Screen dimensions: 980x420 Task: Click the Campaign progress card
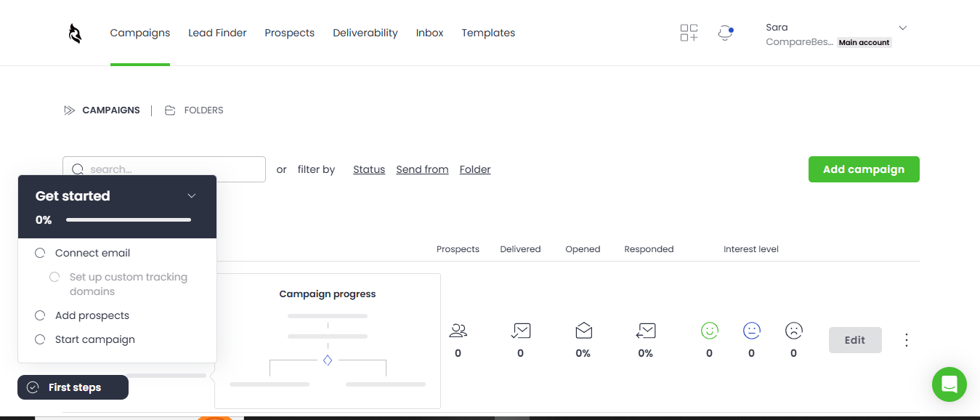pyautogui.click(x=328, y=341)
